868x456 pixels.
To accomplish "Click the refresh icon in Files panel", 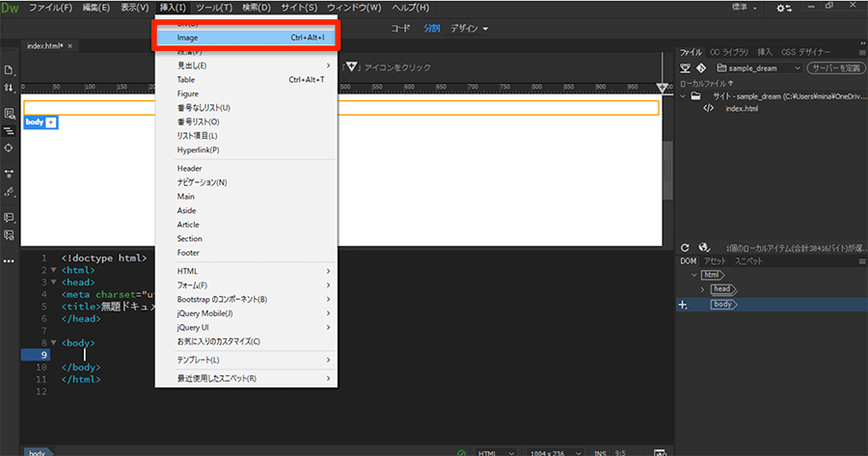I will (685, 248).
